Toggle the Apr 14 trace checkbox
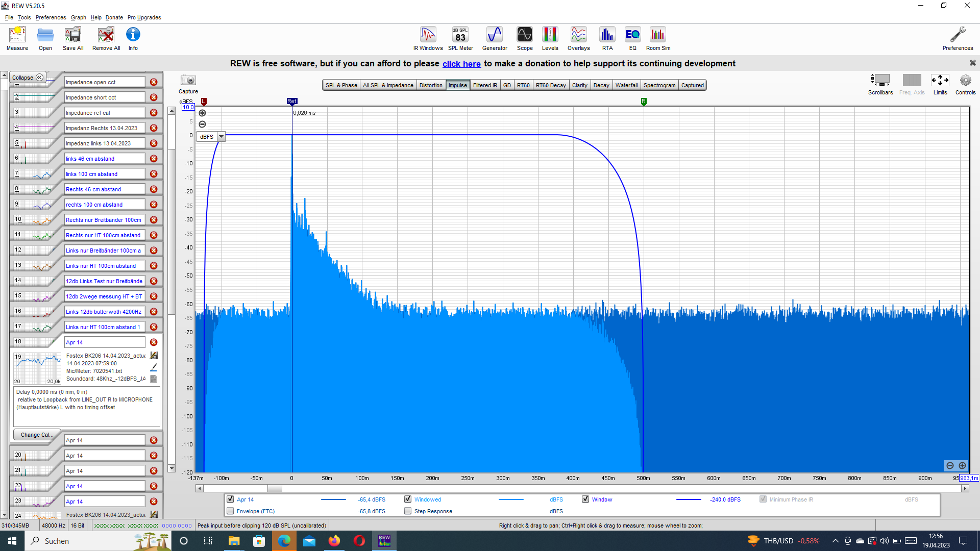This screenshot has width=980, height=551. pos(230,499)
